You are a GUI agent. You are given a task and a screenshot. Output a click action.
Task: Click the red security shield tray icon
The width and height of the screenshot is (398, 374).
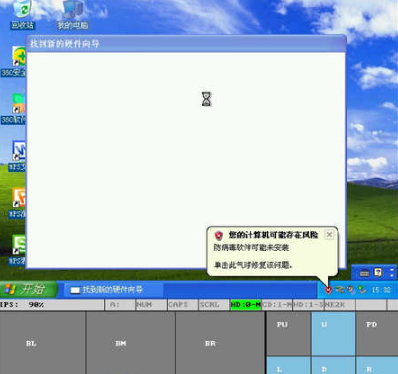tap(328, 290)
